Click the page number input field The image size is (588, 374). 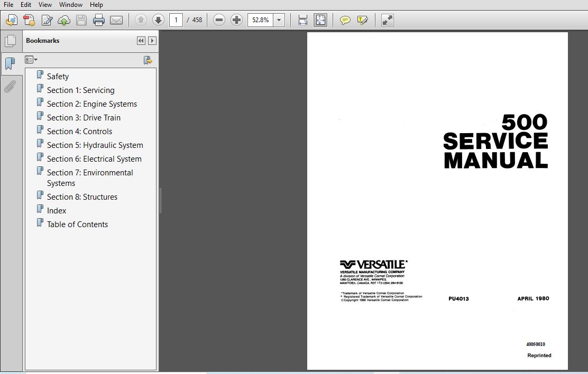(176, 20)
